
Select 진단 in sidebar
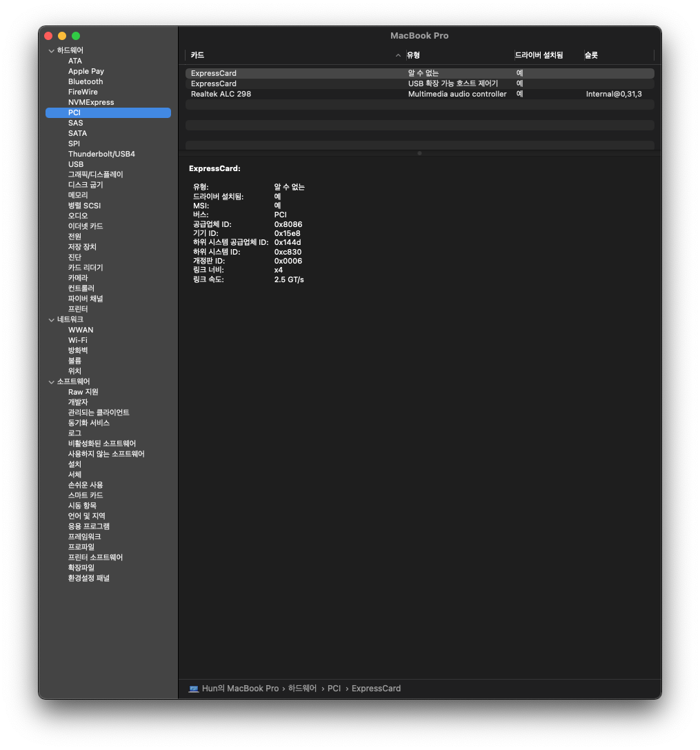point(74,257)
